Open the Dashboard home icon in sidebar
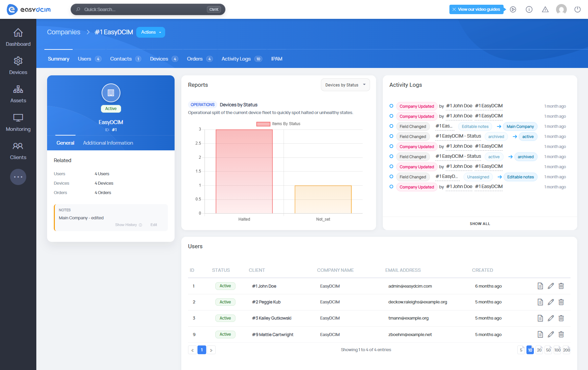 (18, 33)
